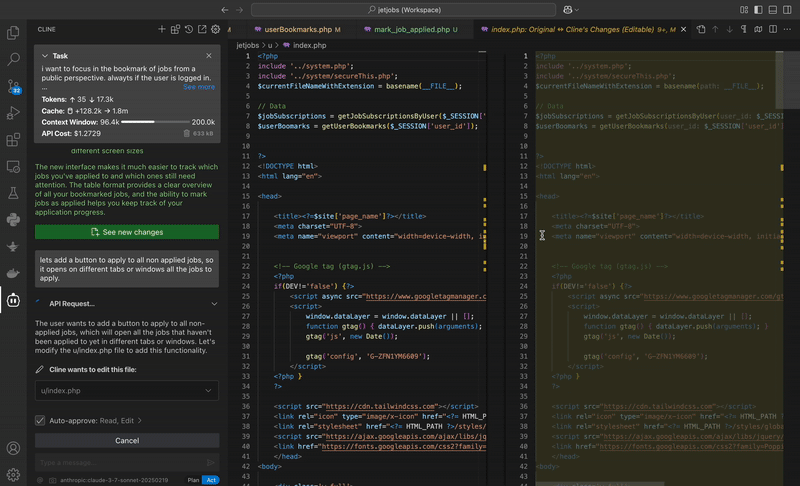This screenshot has height=486, width=800.
Task: Open editor More Actions ellipsis
Action: 787,30
